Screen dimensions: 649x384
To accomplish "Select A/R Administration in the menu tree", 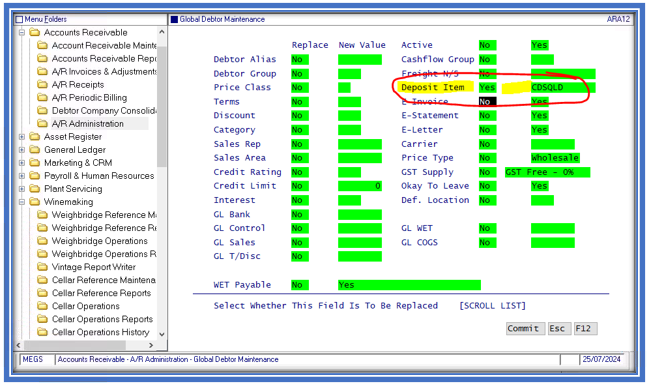I will pos(88,124).
